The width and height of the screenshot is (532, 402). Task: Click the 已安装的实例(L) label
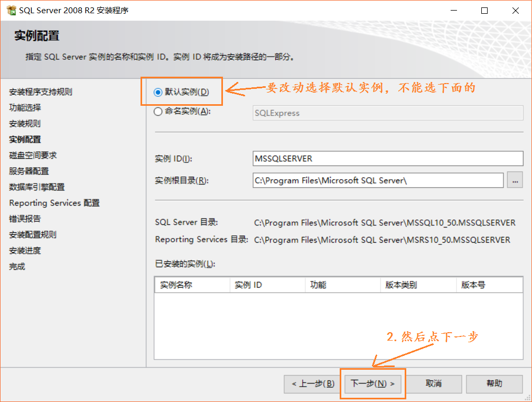tap(185, 264)
